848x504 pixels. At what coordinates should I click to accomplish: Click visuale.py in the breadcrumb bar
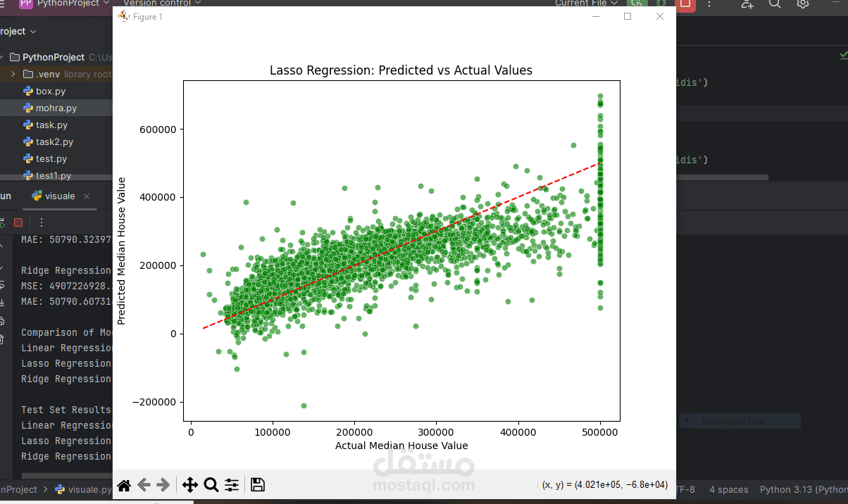83,489
